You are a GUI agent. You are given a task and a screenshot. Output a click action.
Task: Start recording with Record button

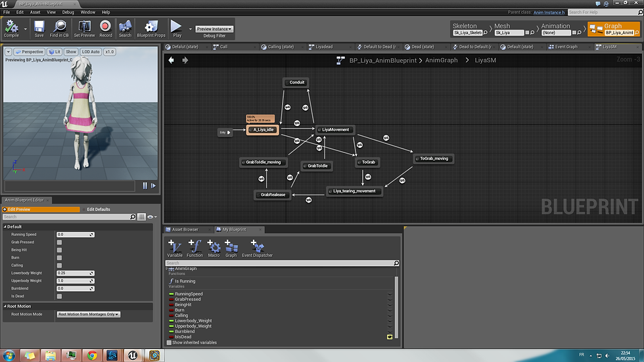click(x=106, y=28)
